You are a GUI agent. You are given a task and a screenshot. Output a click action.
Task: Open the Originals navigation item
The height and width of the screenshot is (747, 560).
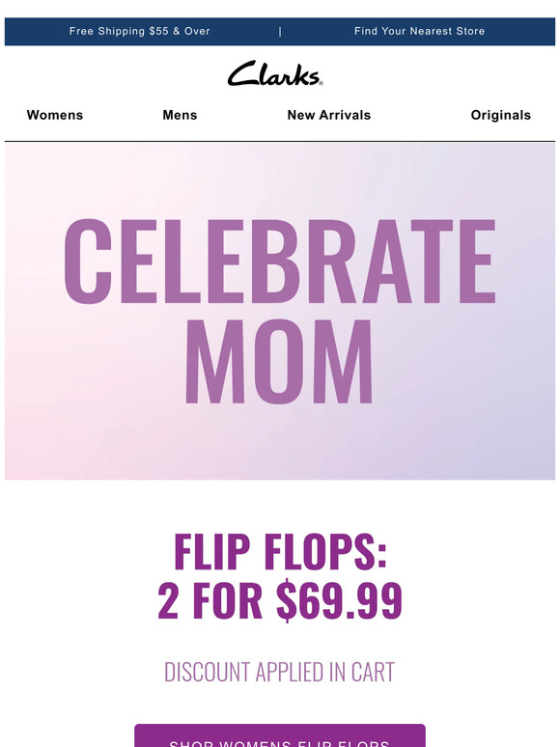[x=501, y=115]
